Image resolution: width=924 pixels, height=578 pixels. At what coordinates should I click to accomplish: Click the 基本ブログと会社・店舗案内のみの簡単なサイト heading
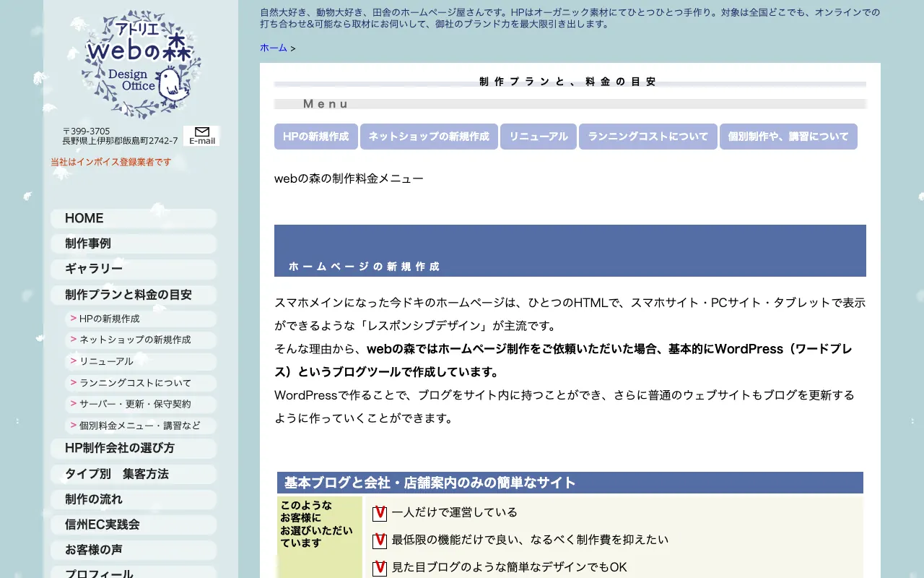click(570, 483)
